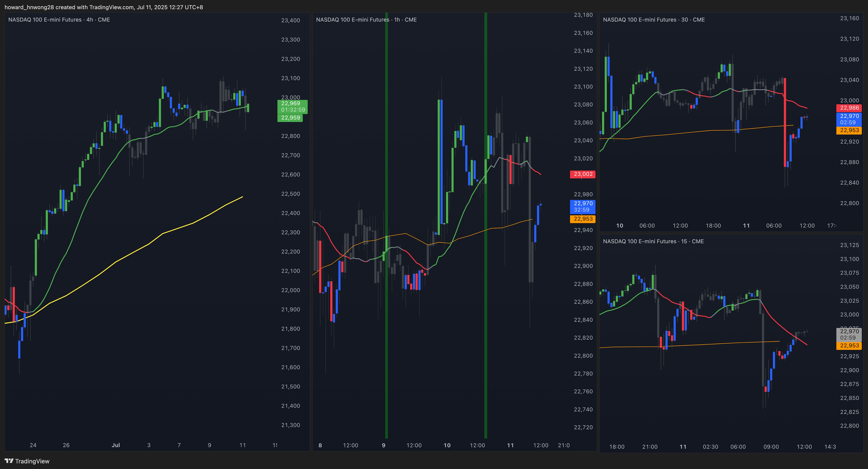Click red 23,002 price label on 1h chart

coord(583,174)
